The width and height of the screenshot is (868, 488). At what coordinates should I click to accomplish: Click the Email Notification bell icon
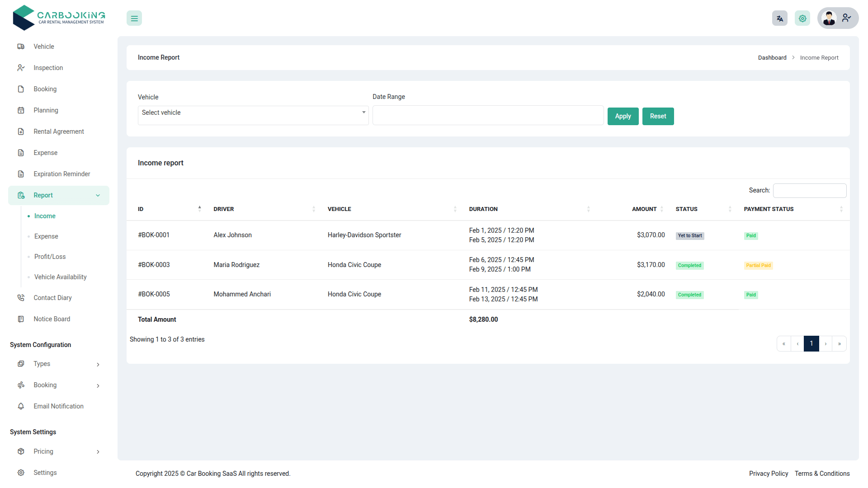(21, 406)
